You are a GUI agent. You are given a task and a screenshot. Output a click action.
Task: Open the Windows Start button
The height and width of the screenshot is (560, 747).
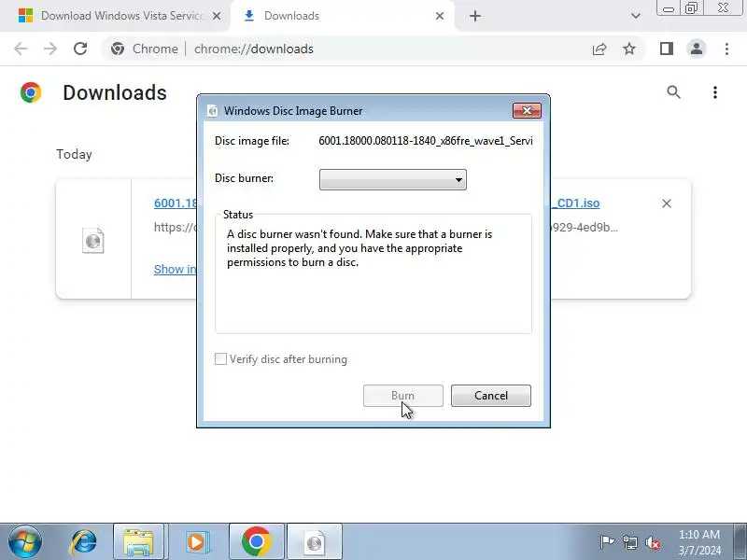(24, 541)
